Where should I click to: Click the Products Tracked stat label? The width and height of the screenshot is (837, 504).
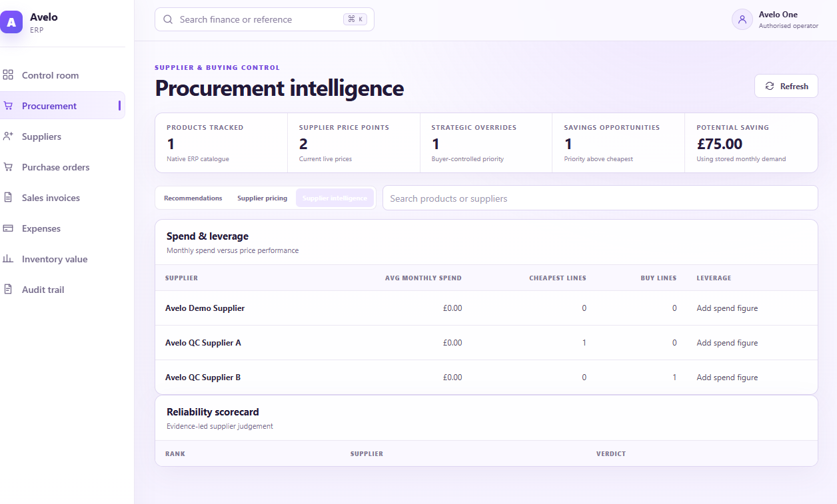205,127
